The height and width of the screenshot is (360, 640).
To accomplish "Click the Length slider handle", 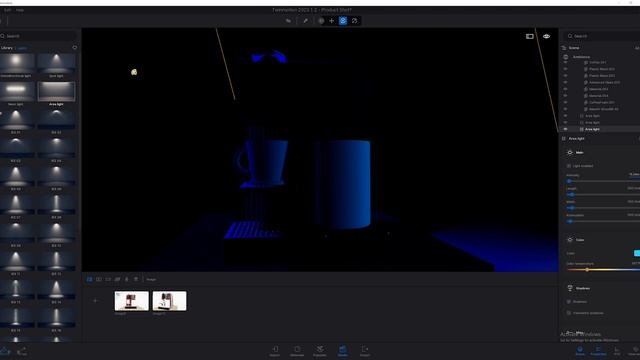I will click(571, 194).
